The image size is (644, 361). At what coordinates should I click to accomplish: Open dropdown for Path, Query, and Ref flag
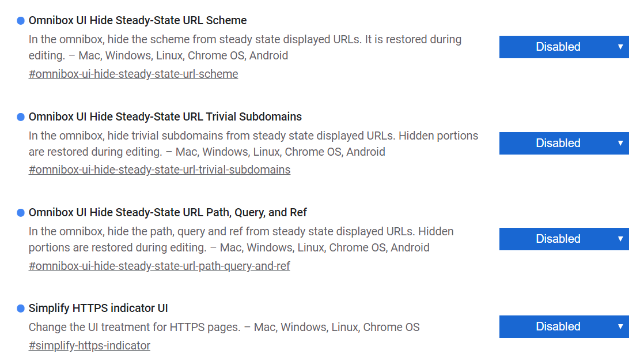(x=563, y=239)
